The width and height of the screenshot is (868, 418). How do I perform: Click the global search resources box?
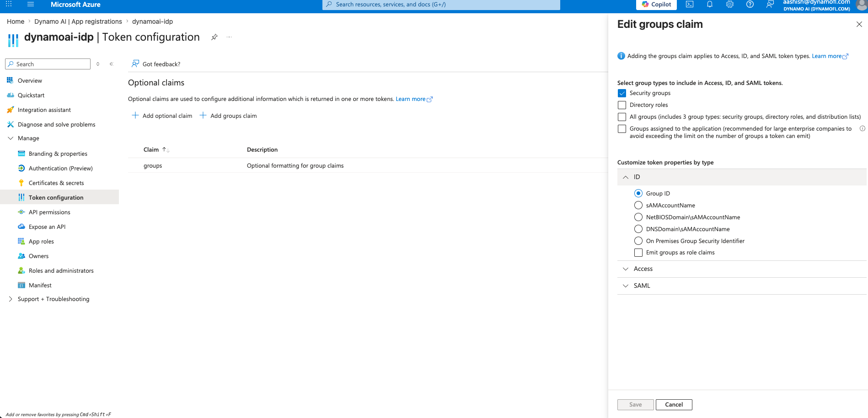coord(441,5)
